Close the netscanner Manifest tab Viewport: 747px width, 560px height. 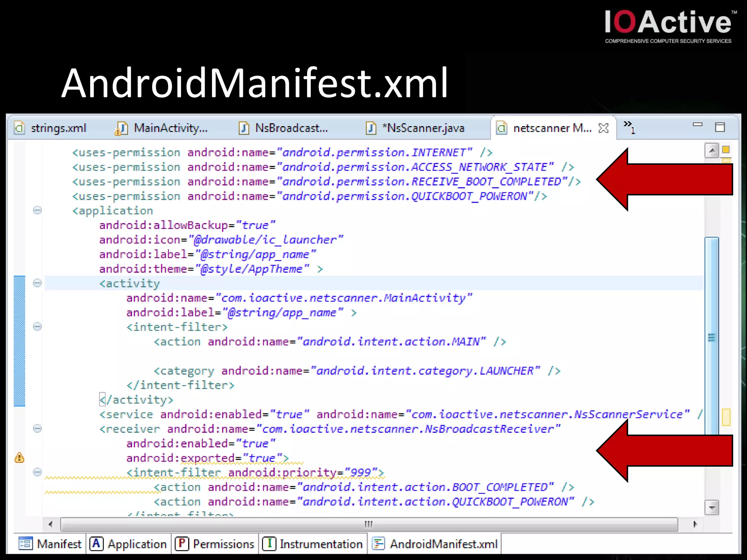(x=604, y=128)
